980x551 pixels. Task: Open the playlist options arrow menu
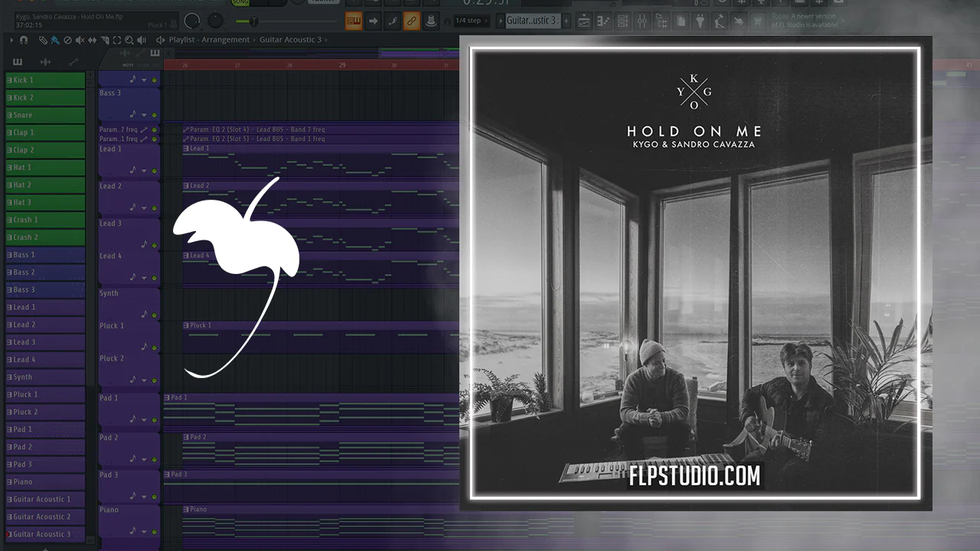pyautogui.click(x=11, y=40)
